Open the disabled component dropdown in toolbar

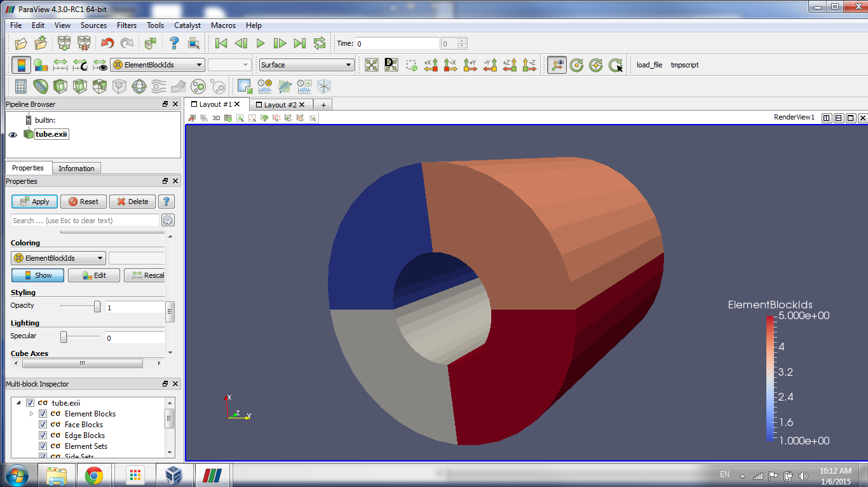pyautogui.click(x=229, y=65)
